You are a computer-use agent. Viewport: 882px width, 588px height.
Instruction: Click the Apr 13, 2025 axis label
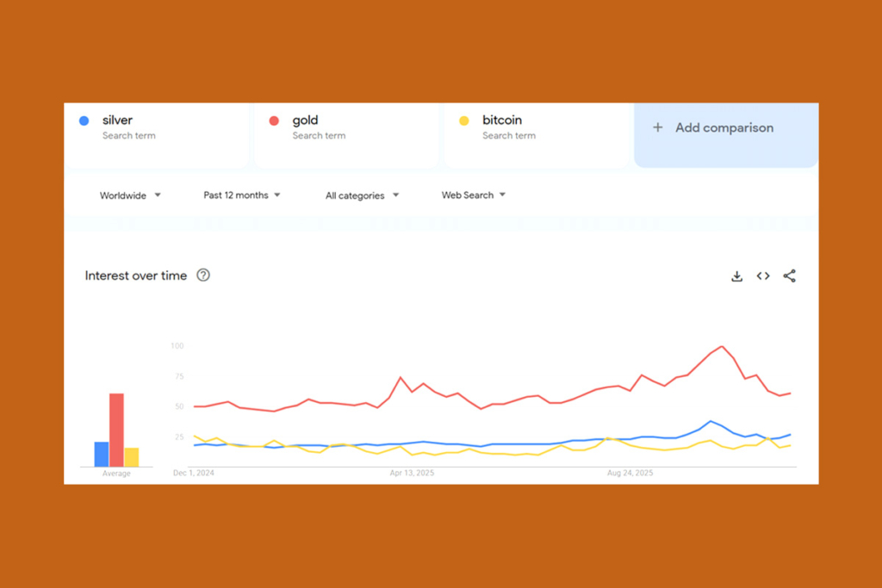point(412,473)
